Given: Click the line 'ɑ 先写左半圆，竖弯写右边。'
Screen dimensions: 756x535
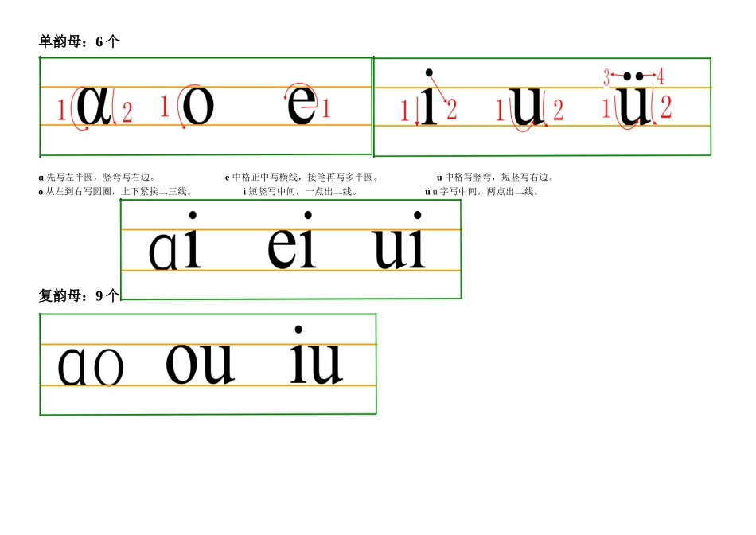Looking at the screenshot, I should point(97,177).
